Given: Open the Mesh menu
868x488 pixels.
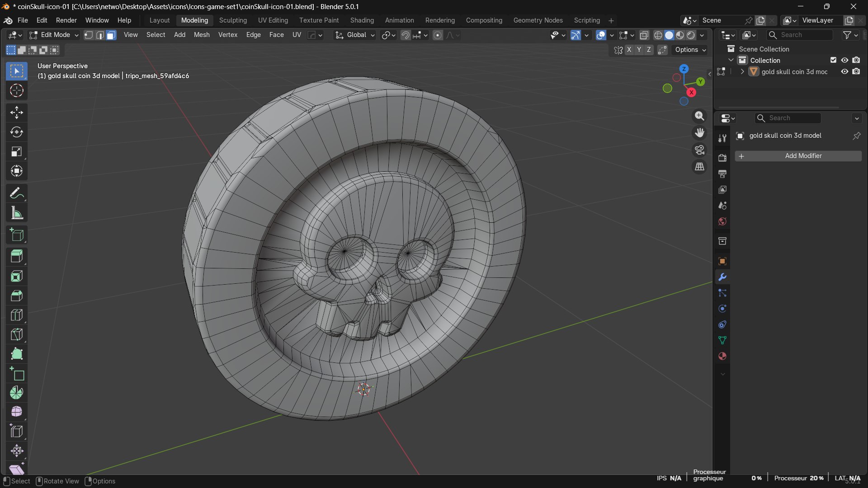Looking at the screenshot, I should tap(202, 35).
